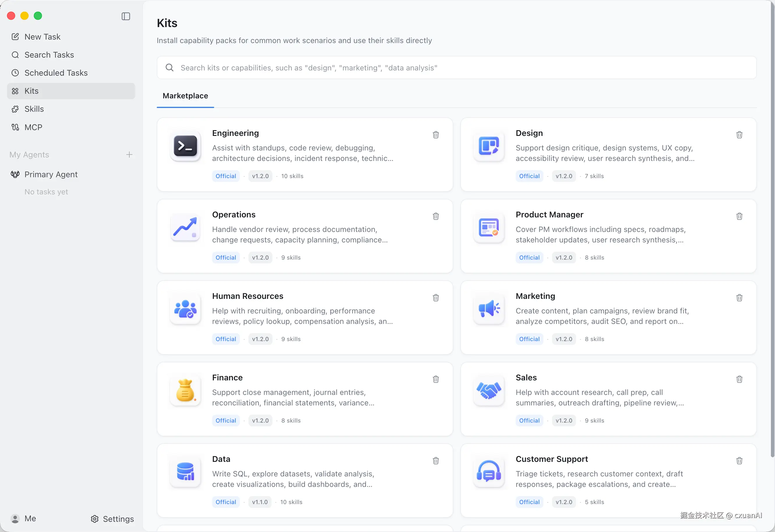
Task: Delete the Engineering kit with trash icon
Action: coord(436,135)
